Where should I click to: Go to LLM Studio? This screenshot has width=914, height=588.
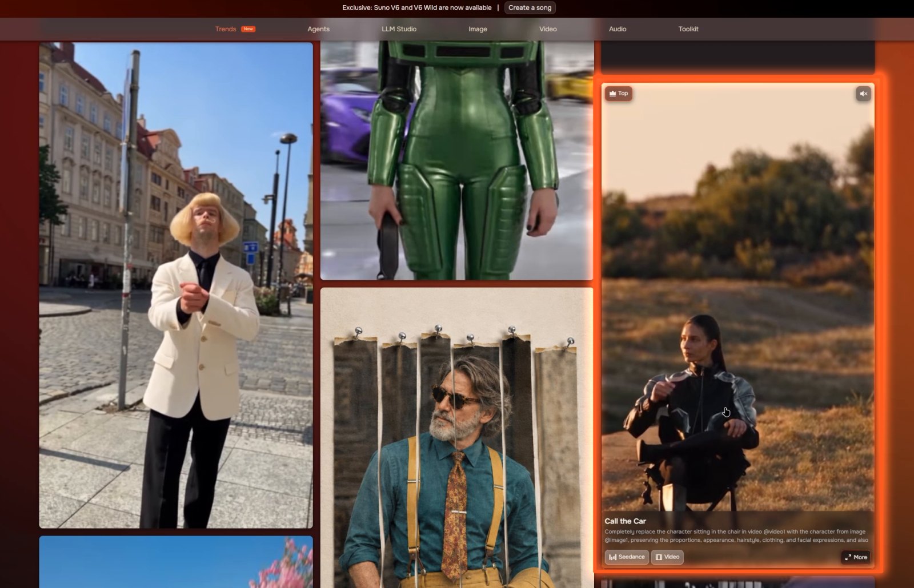[x=399, y=29]
